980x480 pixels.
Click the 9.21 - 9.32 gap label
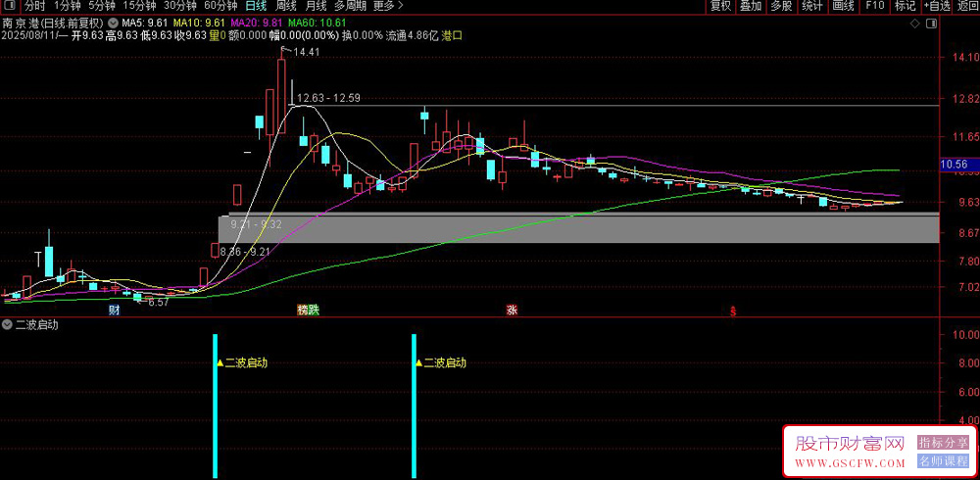coord(256,223)
